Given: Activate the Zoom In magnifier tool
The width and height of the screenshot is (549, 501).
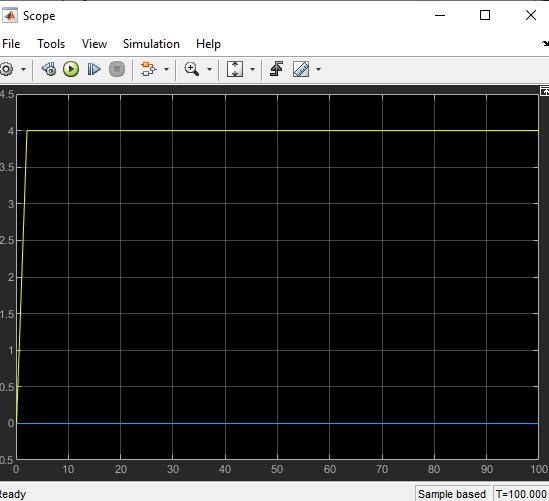Looking at the screenshot, I should (192, 69).
